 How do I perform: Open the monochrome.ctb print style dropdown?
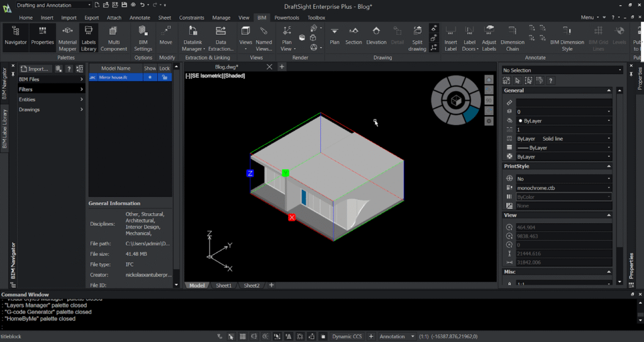(564, 187)
